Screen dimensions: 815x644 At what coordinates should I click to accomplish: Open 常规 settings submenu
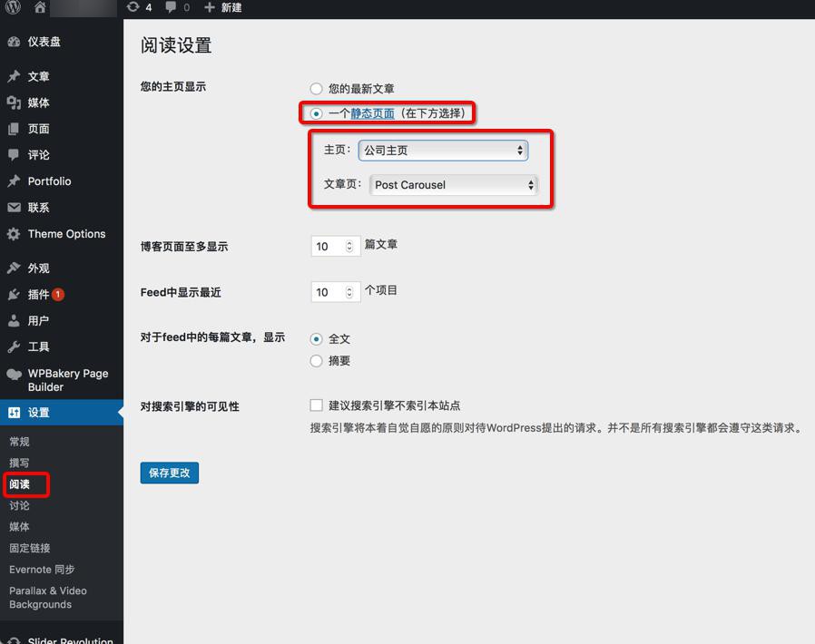point(19,442)
